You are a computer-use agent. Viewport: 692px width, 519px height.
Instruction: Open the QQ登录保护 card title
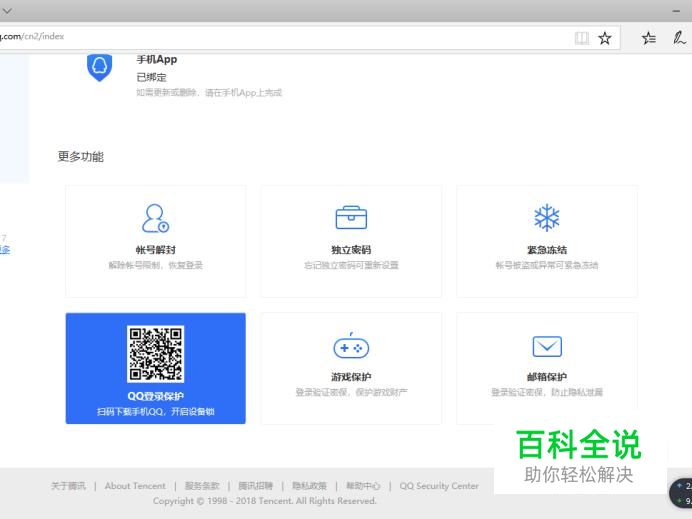(155, 396)
